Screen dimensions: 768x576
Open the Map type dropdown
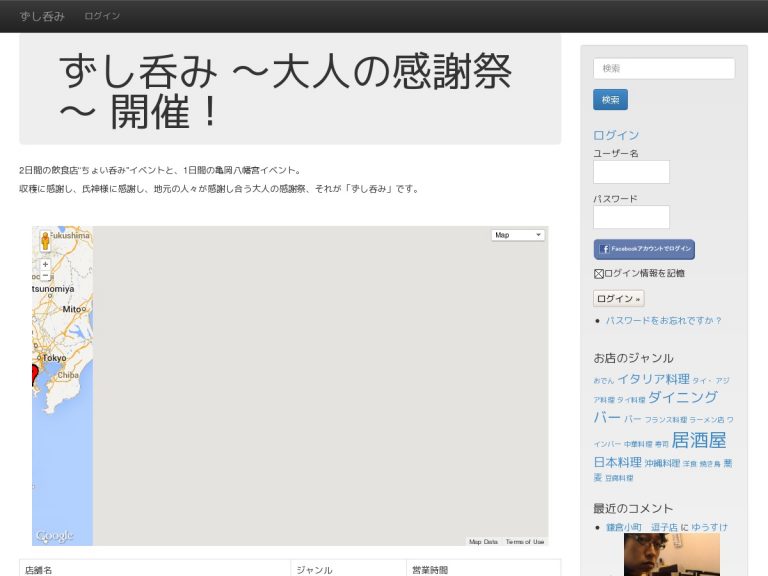pos(518,235)
